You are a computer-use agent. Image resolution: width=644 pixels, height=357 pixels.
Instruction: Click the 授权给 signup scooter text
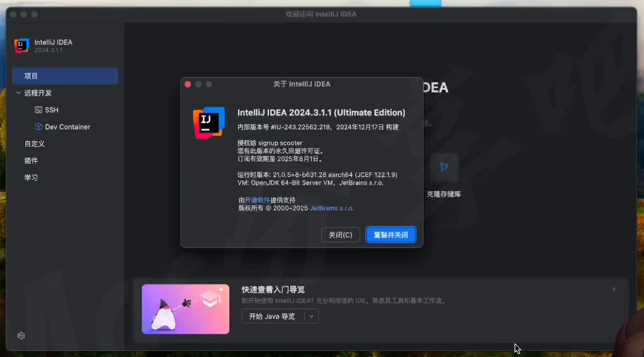270,143
